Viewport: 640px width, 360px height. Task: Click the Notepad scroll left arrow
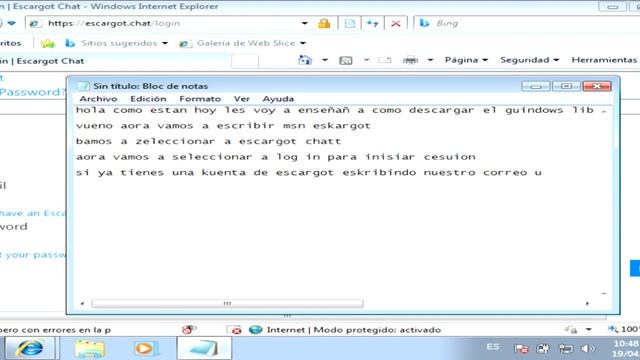tap(82, 303)
